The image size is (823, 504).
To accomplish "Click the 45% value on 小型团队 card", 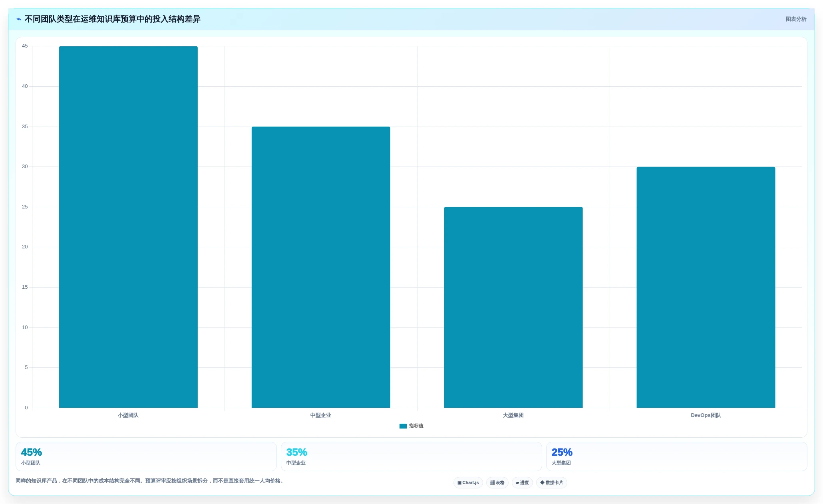I will tap(32, 452).
